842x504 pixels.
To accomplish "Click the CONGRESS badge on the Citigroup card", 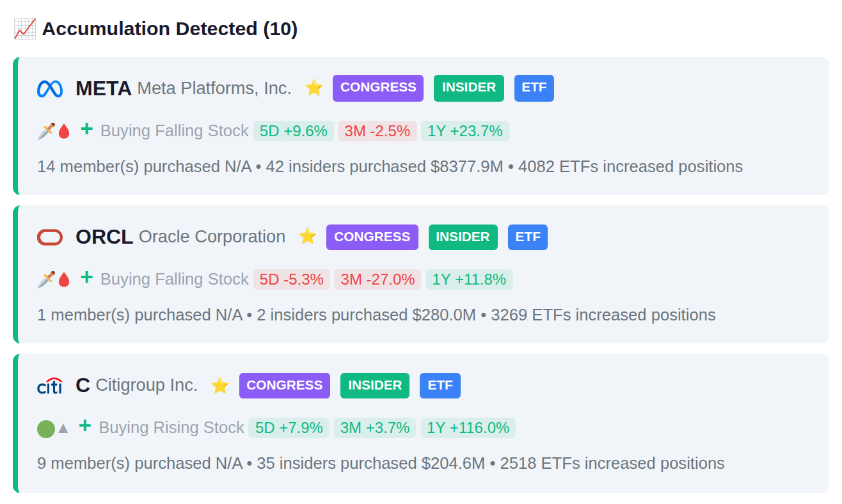I will click(285, 386).
